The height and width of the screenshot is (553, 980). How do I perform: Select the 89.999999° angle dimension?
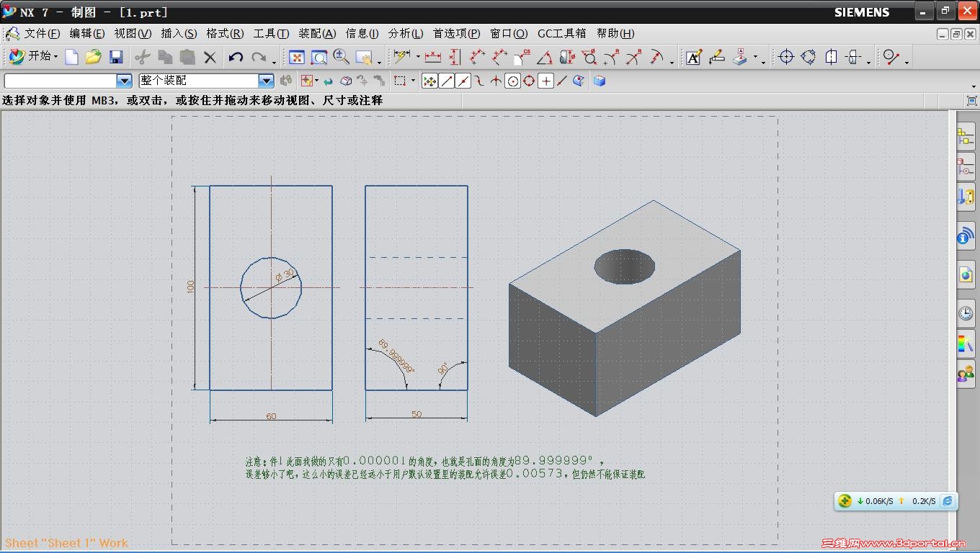(397, 356)
